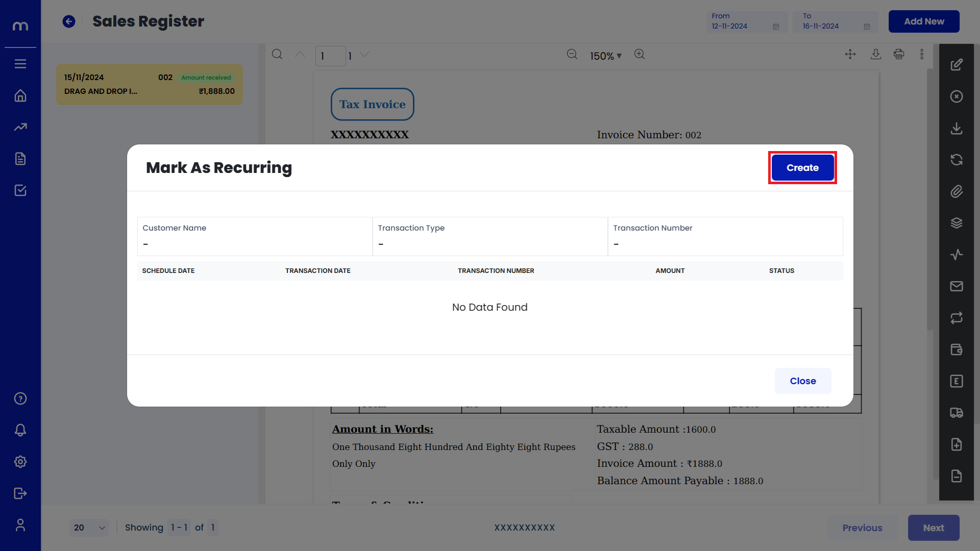This screenshot has height=551, width=980.
Task: Click the pan move tool icon in the viewer
Action: coord(850,54)
